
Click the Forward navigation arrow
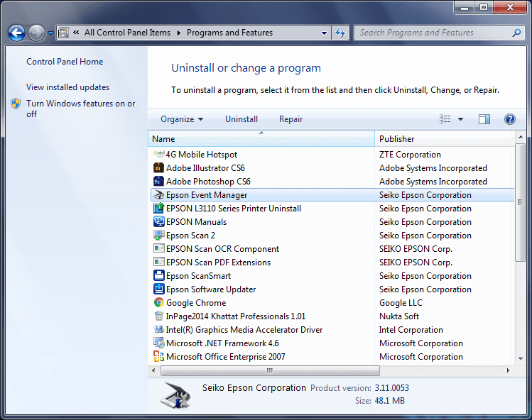37,33
